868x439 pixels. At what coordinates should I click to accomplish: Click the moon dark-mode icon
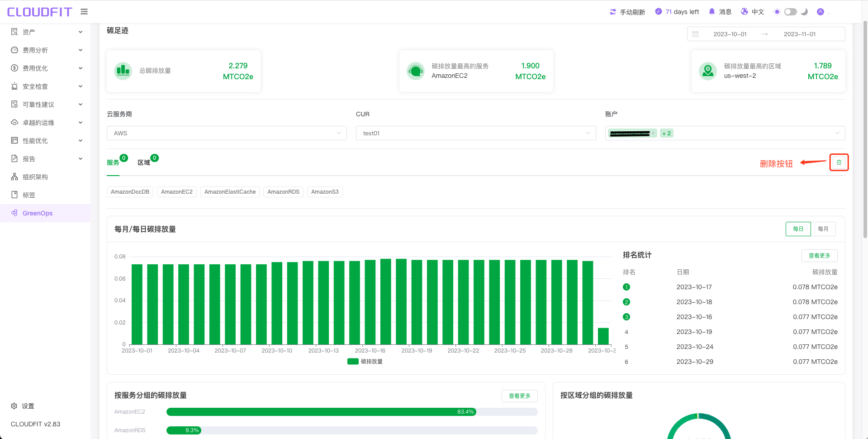coord(804,12)
